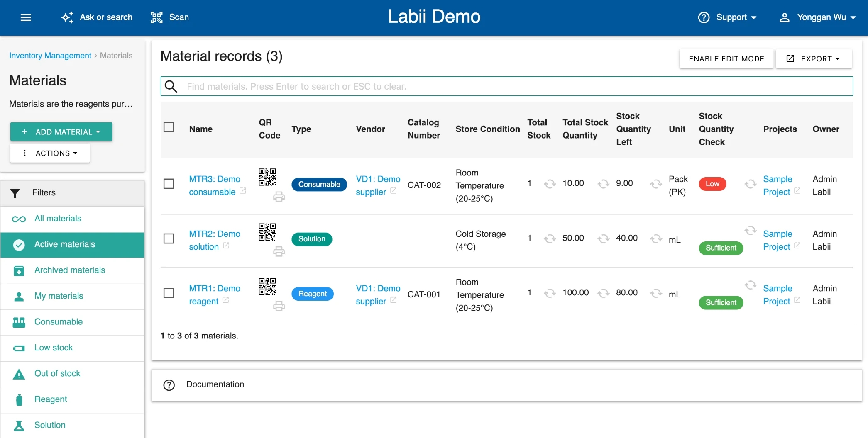The height and width of the screenshot is (438, 868).
Task: Switch to Archived materials filter
Action: 69,270
